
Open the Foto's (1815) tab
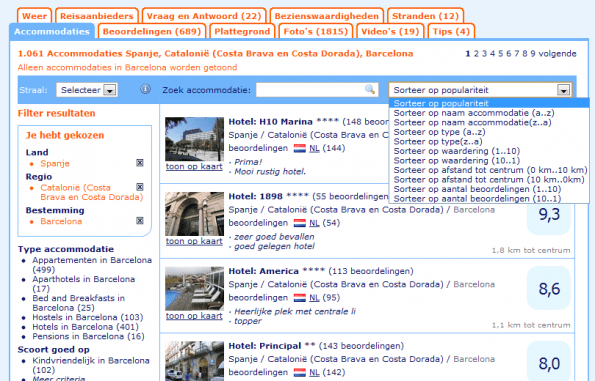[x=316, y=31]
